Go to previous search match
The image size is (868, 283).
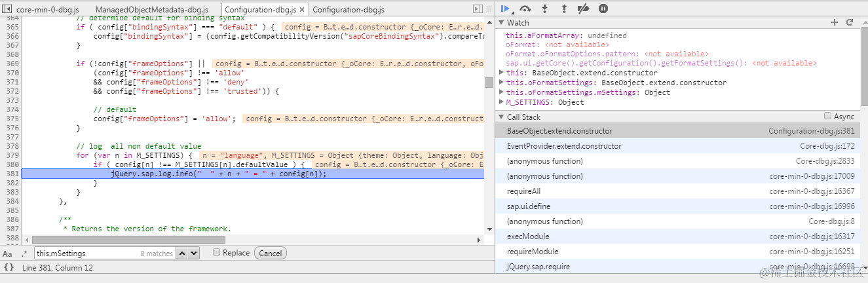click(183, 253)
